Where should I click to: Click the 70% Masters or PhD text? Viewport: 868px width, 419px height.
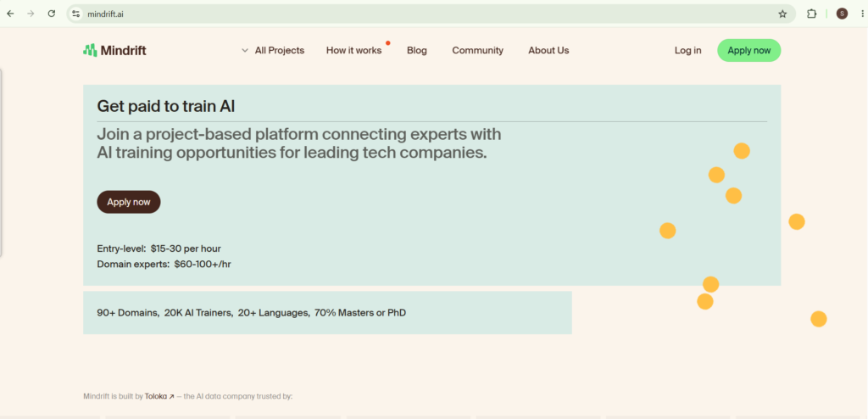tap(360, 313)
